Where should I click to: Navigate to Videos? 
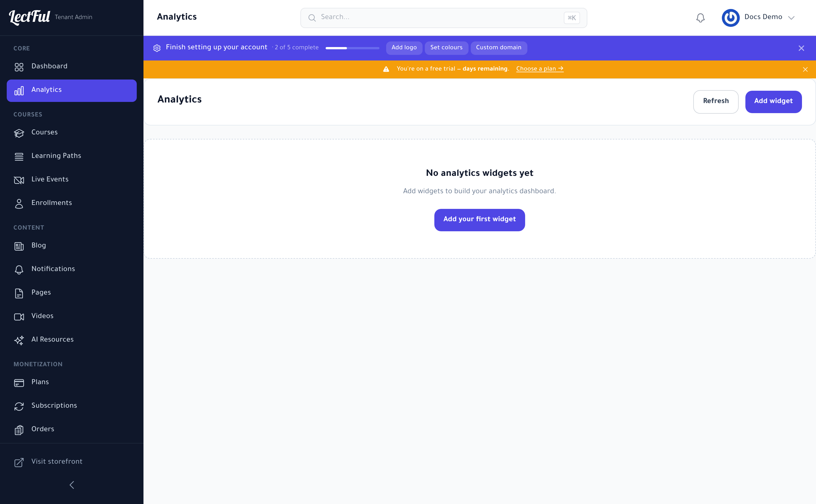pos(72,317)
